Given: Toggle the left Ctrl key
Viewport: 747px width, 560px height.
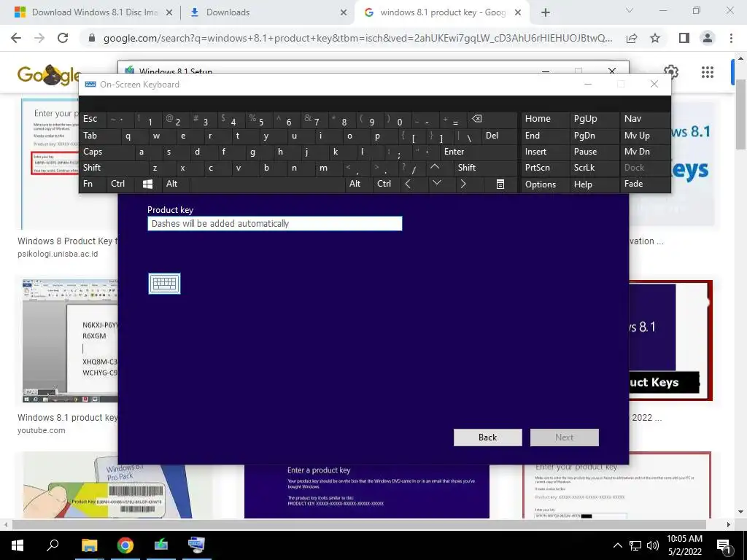Looking at the screenshot, I should pyautogui.click(x=120, y=184).
